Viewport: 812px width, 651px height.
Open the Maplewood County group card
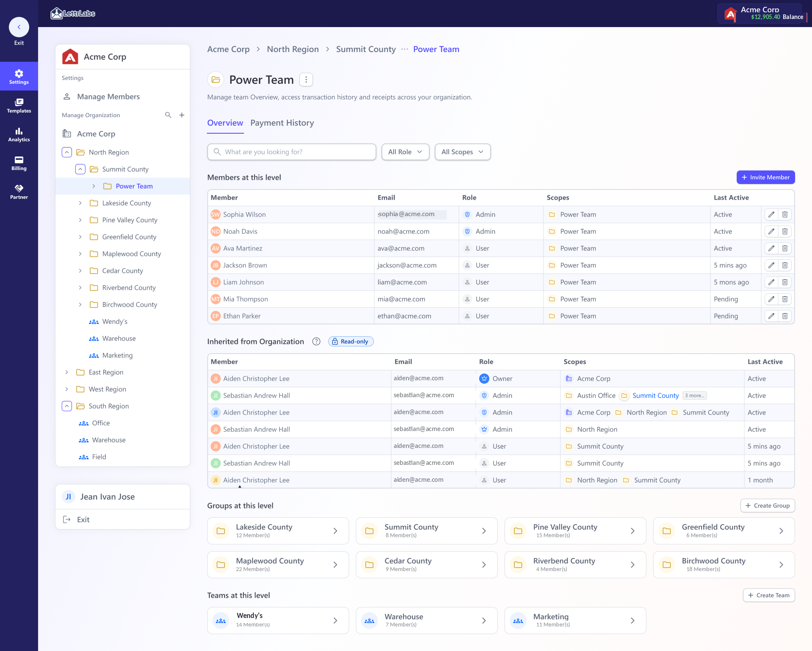pyautogui.click(x=278, y=565)
